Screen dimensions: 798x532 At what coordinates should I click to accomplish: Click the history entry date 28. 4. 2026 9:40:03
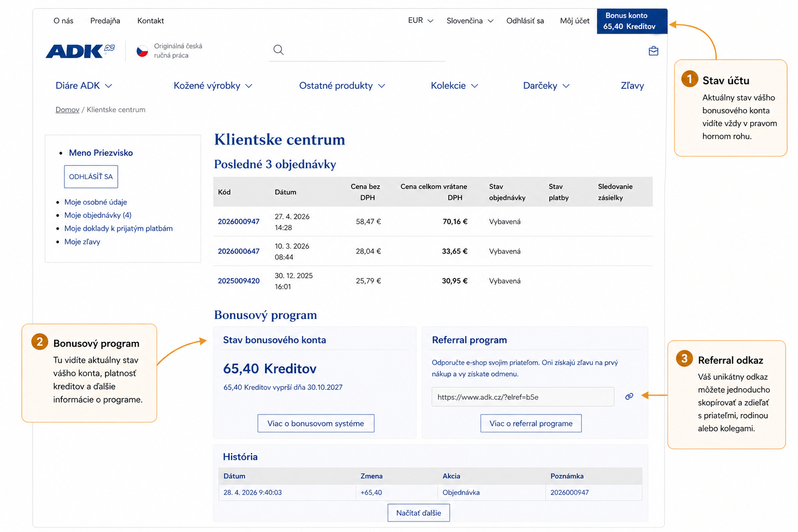[x=252, y=493]
